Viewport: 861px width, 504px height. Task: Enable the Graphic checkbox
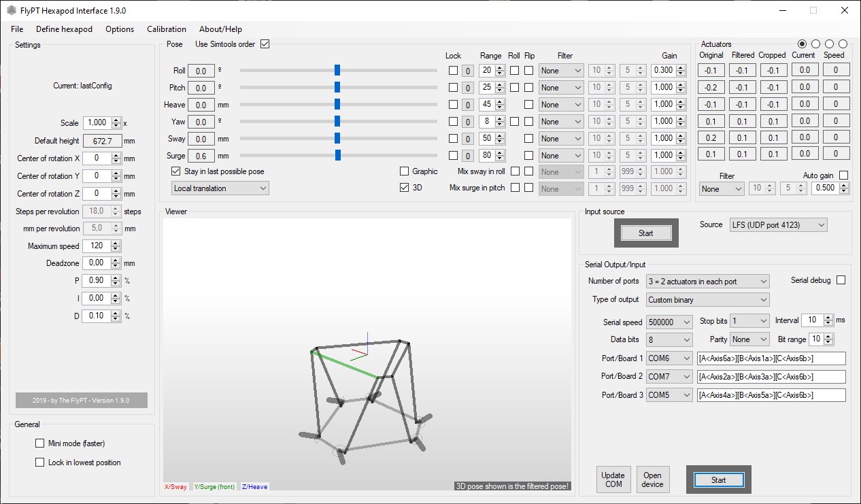pos(405,171)
